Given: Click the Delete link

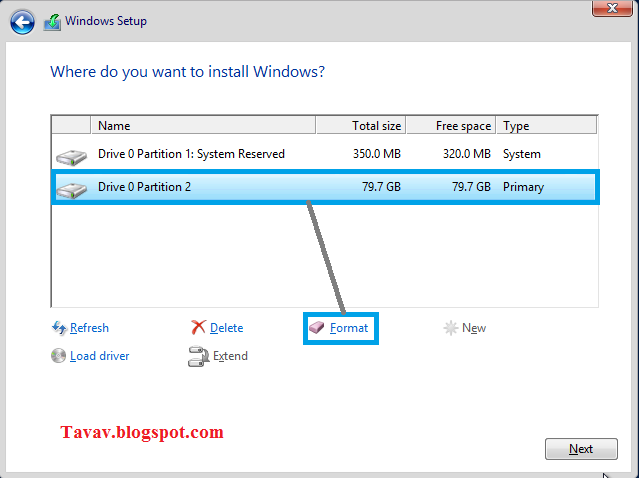Looking at the screenshot, I should (227, 328).
